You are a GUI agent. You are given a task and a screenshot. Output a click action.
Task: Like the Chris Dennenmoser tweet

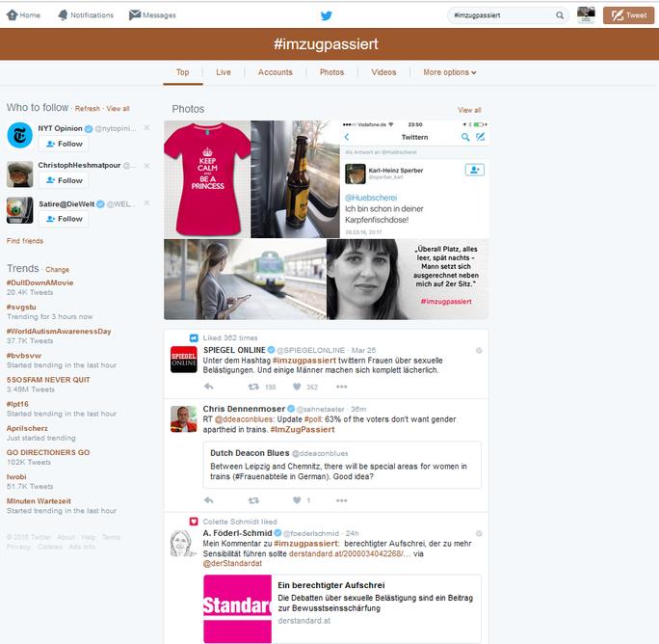point(297,500)
